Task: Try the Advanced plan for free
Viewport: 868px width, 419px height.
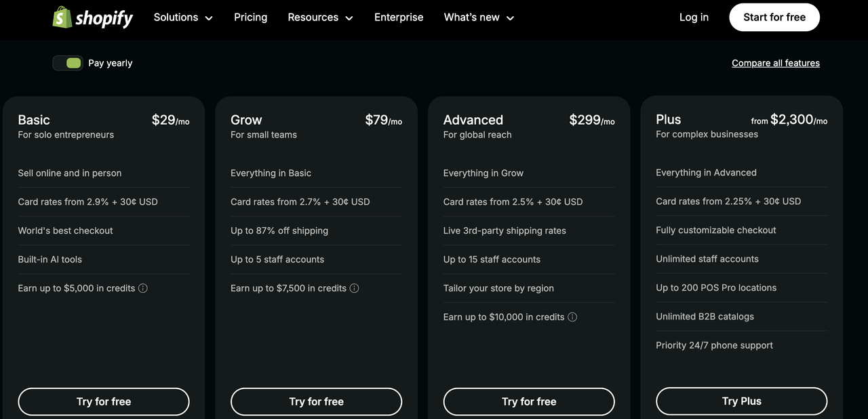Action: point(529,401)
